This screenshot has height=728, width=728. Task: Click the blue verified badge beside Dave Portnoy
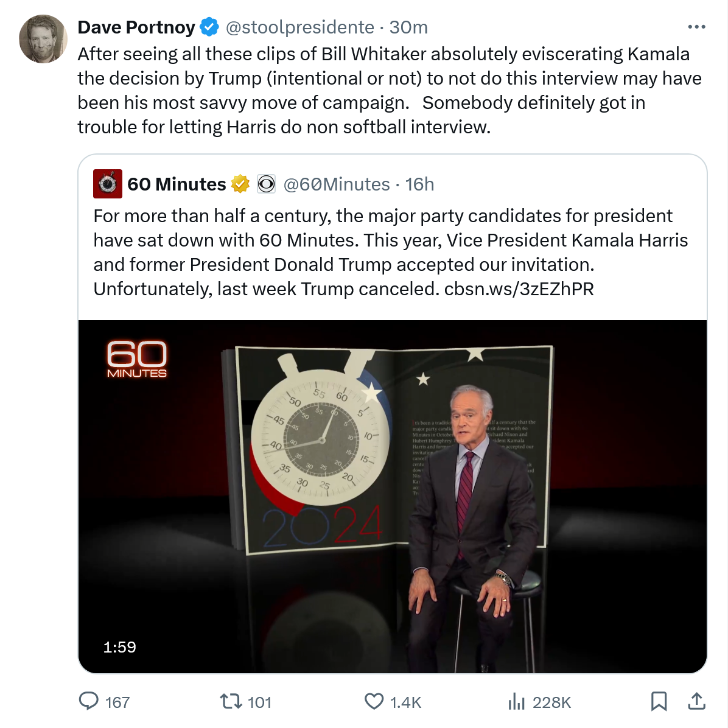[209, 27]
